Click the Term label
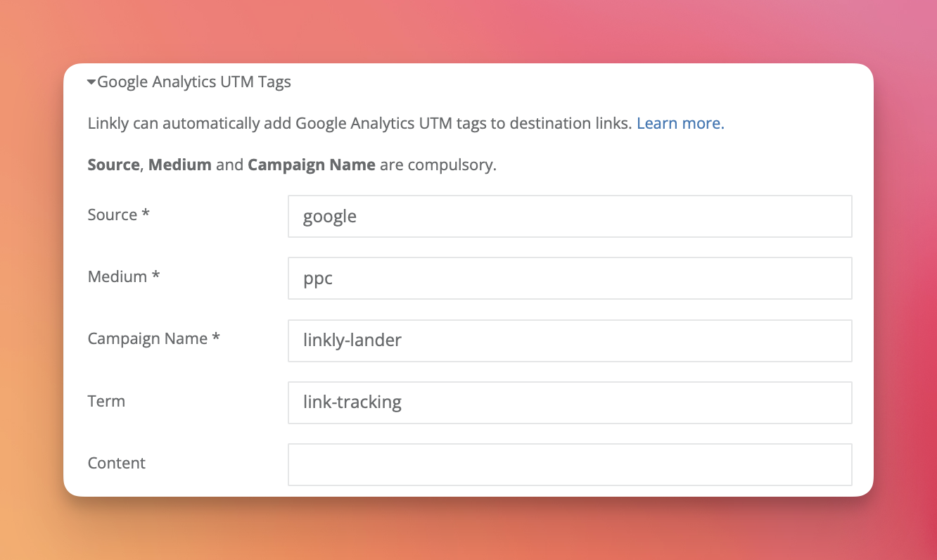 click(106, 401)
